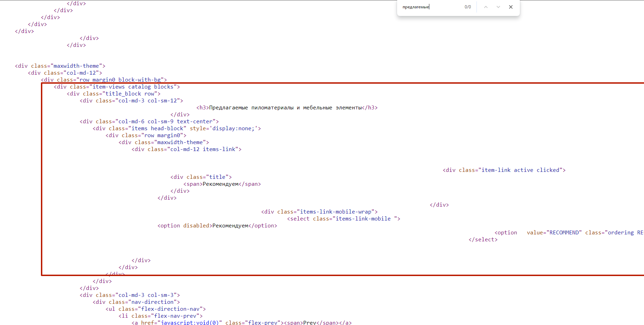Screen dimensions: 644x325
Task: Click the item-views catalog blocks div line
Action: coord(117,87)
